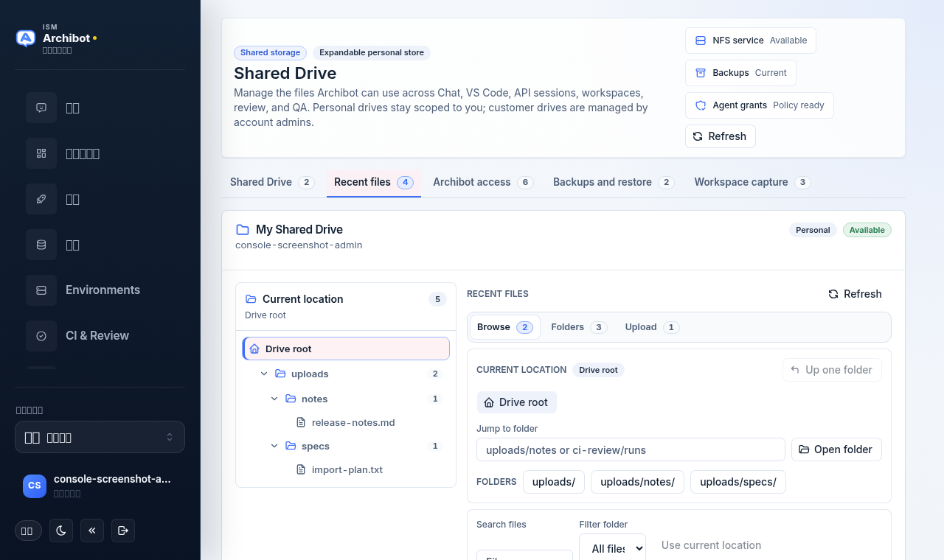Switch to the Workspace capture tab
944x560 pixels.
coord(752,182)
